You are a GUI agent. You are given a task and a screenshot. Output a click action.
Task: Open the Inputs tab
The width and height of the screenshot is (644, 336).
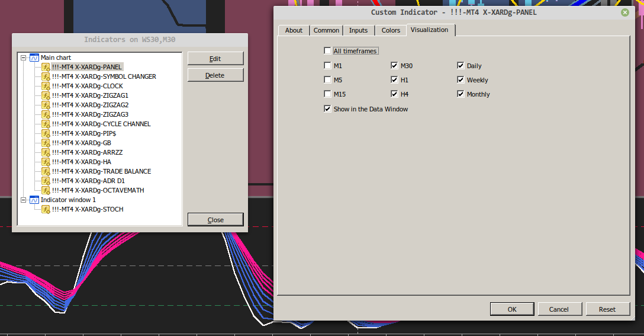pos(359,30)
